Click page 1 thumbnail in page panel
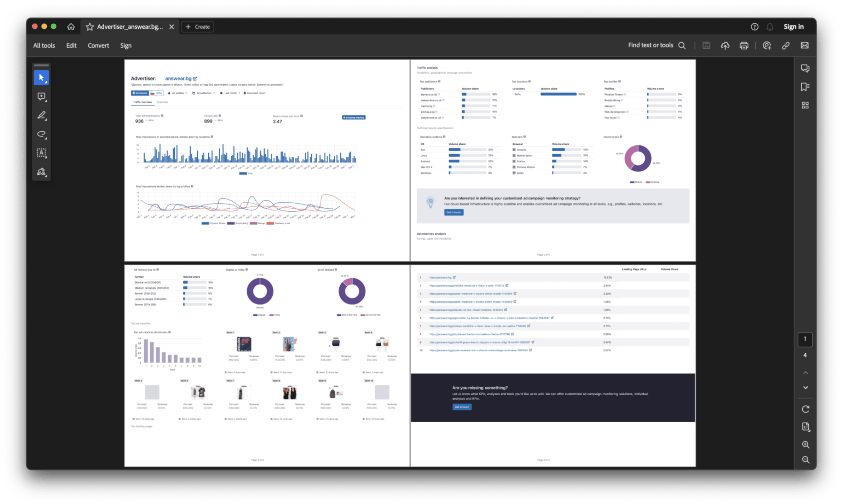 click(805, 339)
